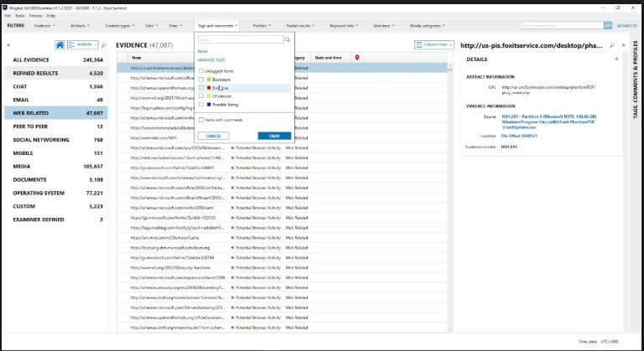Viewport: 644px width, 351px height.
Task: Open the Tags, Comments & Profiles side tab
Action: (636, 80)
